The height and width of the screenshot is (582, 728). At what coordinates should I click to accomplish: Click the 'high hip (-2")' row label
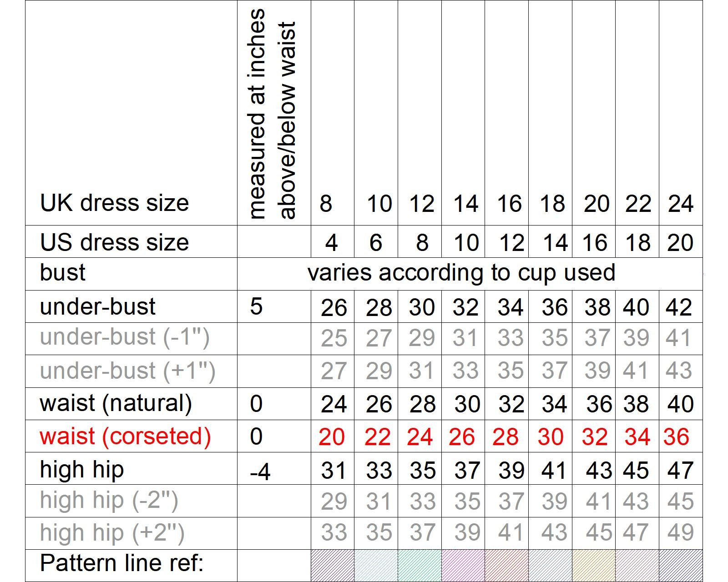[x=109, y=501]
